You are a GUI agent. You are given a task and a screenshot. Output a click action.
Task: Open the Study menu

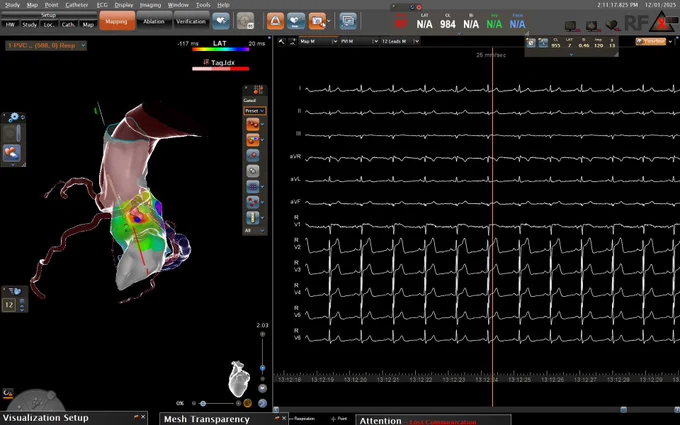tap(12, 5)
